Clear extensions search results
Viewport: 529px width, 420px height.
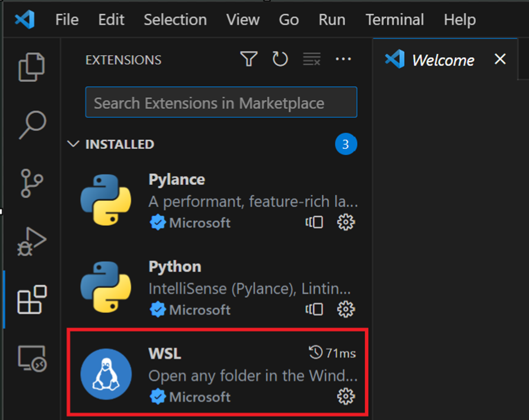pyautogui.click(x=312, y=59)
